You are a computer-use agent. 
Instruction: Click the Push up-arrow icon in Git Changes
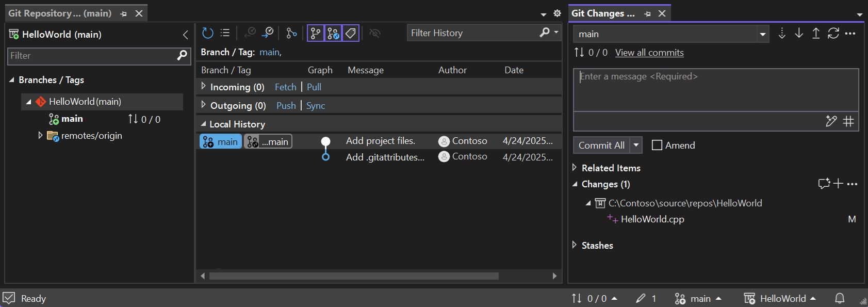tap(816, 34)
